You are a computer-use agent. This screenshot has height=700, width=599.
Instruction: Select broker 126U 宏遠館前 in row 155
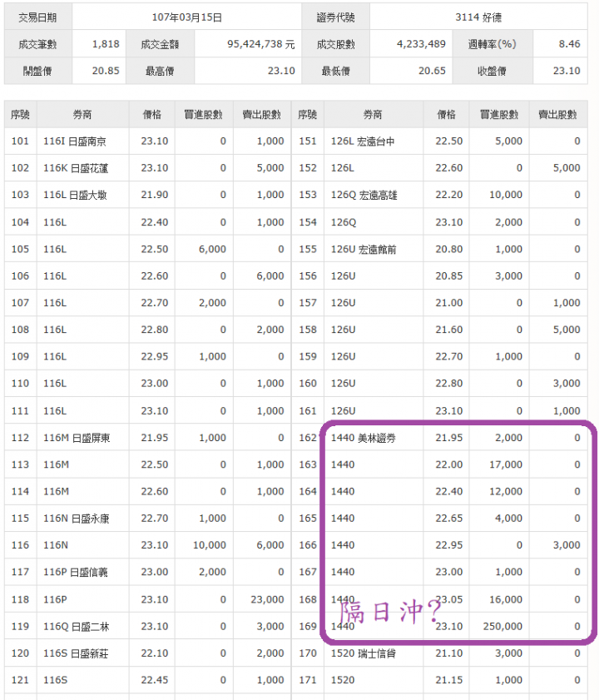click(364, 249)
